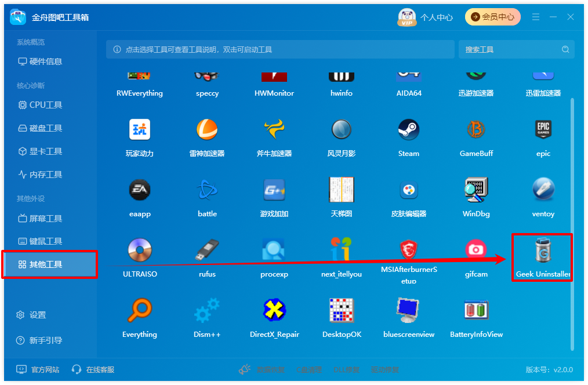This screenshot has width=588, height=385.
Task: Click the rufus USB drive icon
Action: pyautogui.click(x=207, y=250)
